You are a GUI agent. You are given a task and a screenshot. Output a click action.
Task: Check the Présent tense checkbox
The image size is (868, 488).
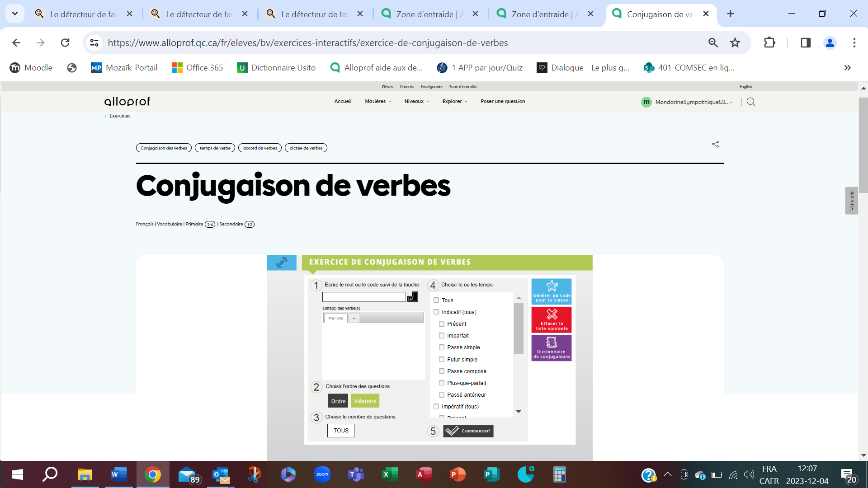click(x=442, y=324)
